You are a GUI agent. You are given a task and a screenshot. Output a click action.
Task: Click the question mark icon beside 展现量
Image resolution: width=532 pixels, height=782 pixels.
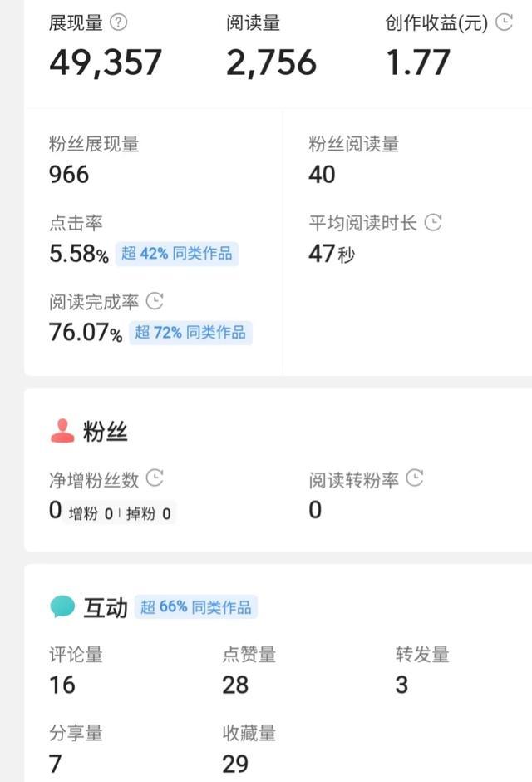(119, 23)
